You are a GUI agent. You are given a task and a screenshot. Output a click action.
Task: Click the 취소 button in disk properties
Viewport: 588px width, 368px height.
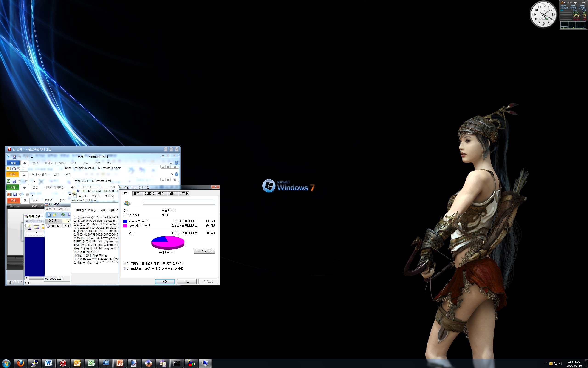[x=187, y=282]
